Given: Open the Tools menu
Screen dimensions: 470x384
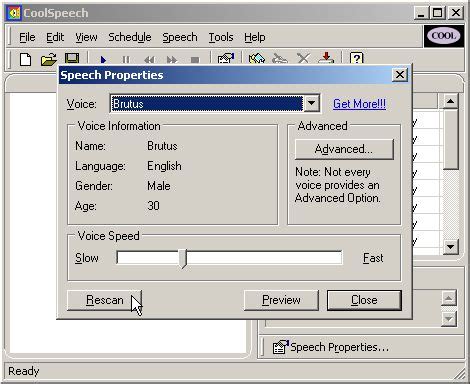Looking at the screenshot, I should [x=221, y=37].
